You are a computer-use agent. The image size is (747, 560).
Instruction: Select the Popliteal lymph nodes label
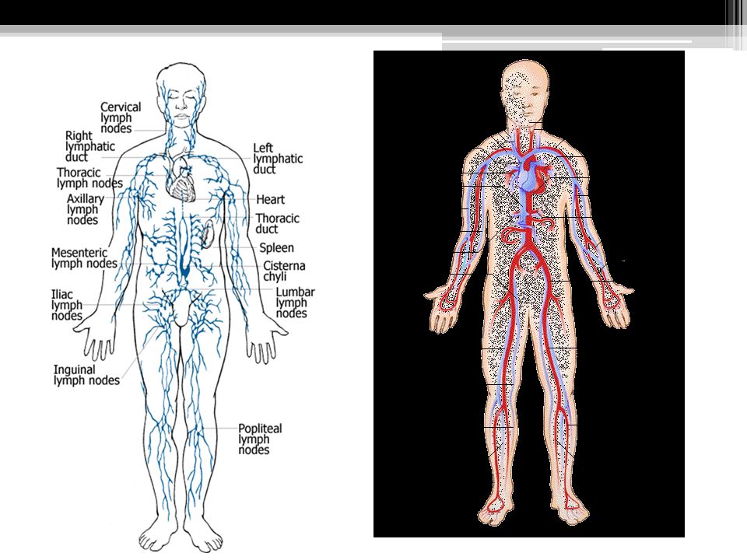click(x=260, y=439)
